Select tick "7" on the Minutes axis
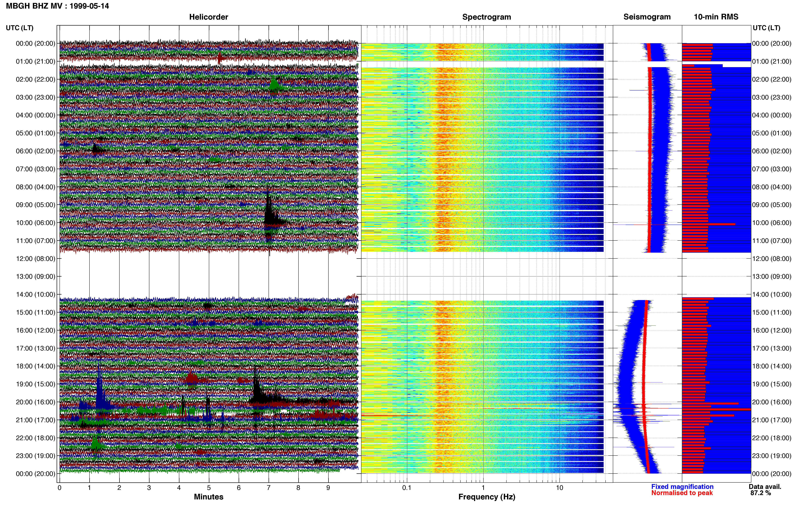 coord(269,488)
